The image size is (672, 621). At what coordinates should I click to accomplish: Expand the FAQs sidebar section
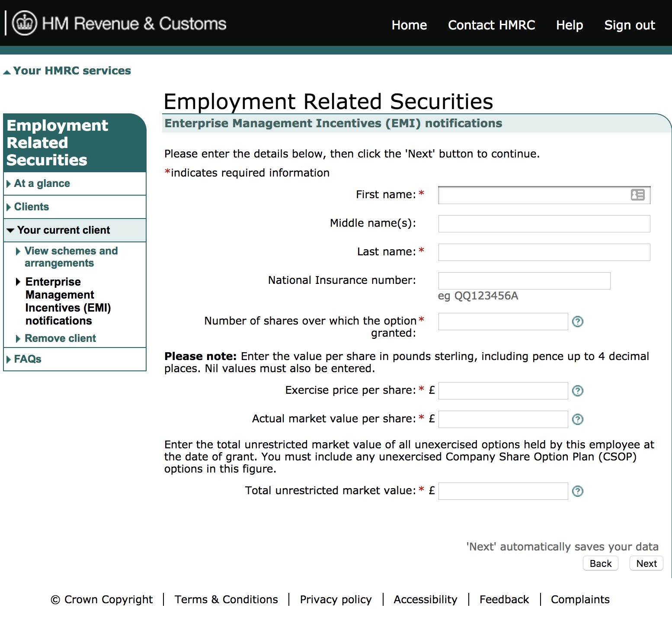click(27, 359)
